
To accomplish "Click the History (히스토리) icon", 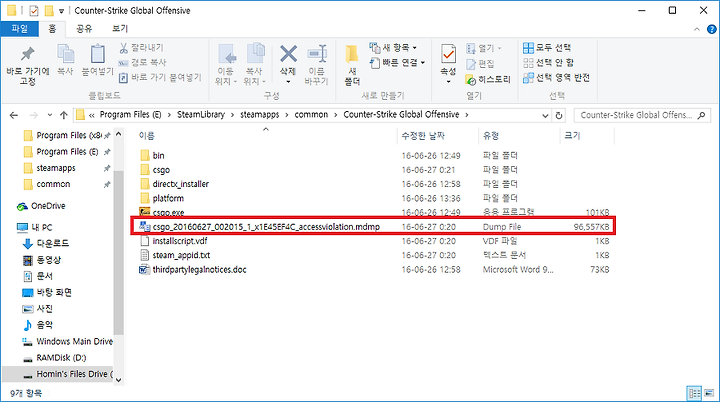I will click(x=471, y=80).
